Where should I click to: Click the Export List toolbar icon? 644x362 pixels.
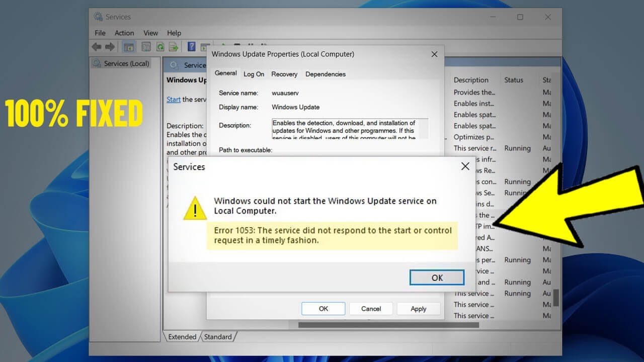[174, 47]
